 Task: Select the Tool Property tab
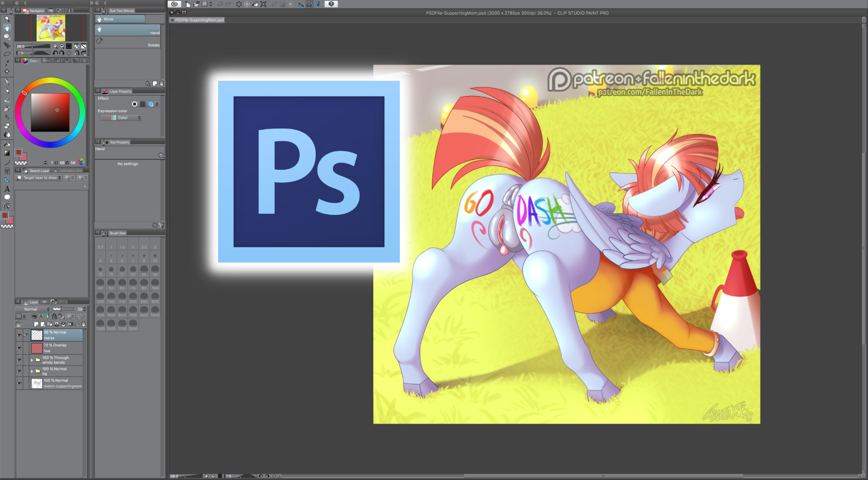pyautogui.click(x=116, y=142)
